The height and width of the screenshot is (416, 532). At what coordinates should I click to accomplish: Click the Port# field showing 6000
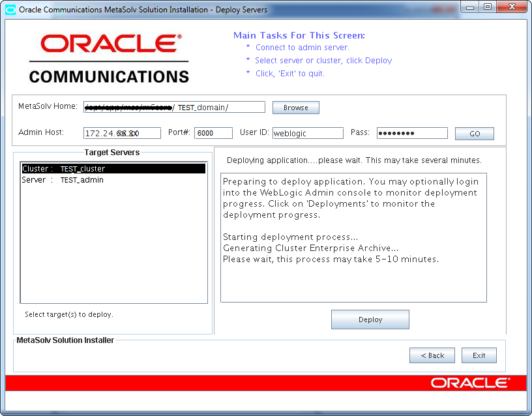pos(212,132)
